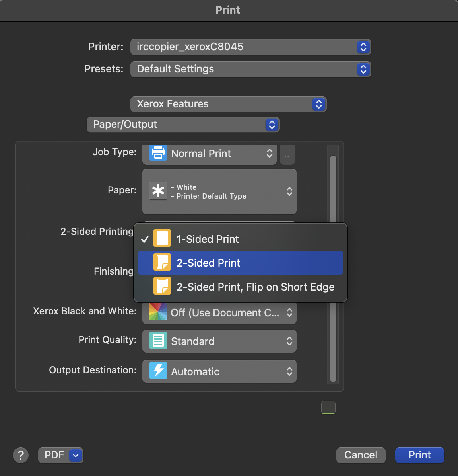
Task: Click the Flip on Short Edge page icon
Action: coord(162,287)
